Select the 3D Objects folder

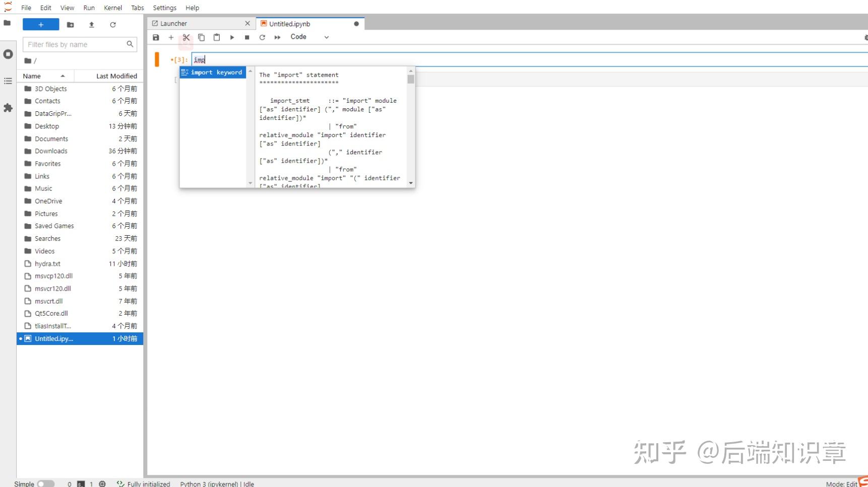pyautogui.click(x=80, y=89)
